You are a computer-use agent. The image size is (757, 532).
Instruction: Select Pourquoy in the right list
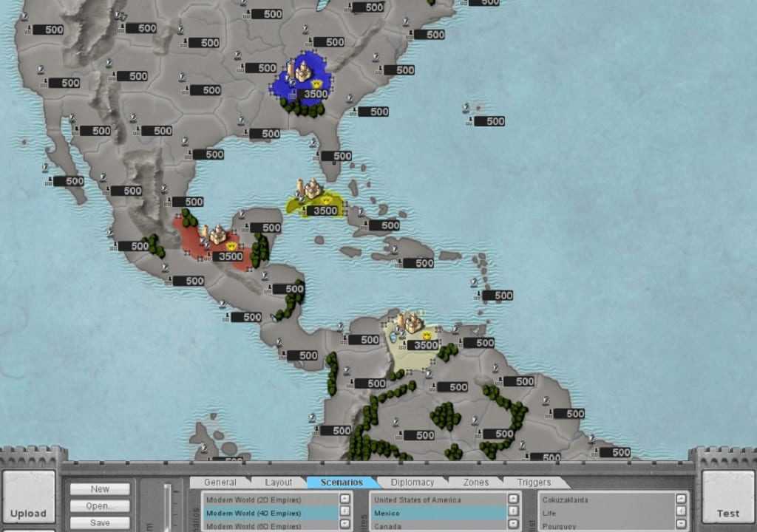pyautogui.click(x=607, y=526)
